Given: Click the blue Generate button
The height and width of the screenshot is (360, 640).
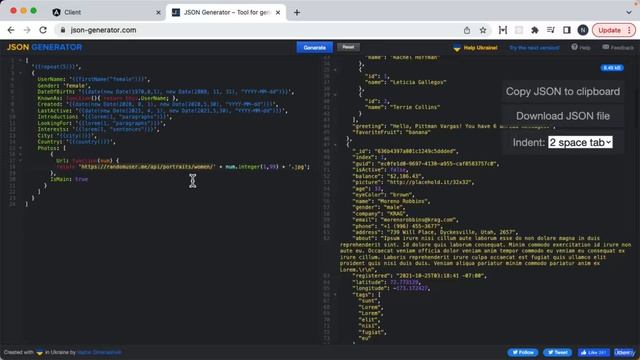Looking at the screenshot, I should coord(314,47).
